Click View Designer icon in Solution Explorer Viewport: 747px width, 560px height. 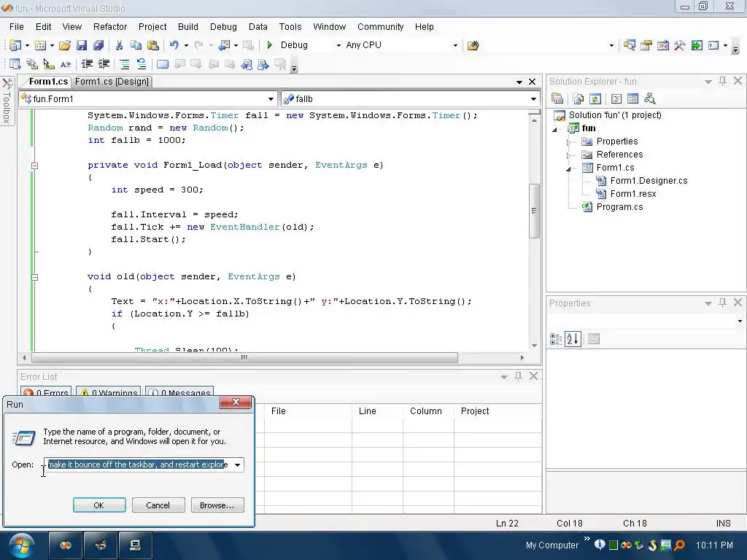pos(632,98)
